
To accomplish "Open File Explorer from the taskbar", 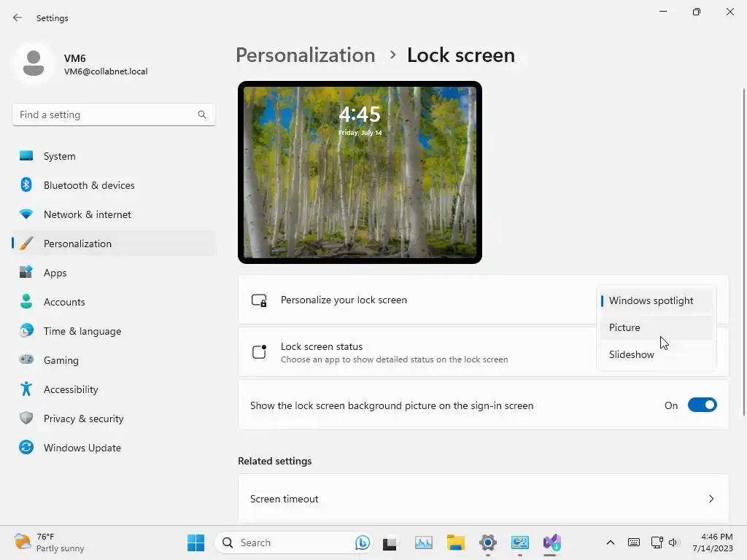I will coord(455,542).
